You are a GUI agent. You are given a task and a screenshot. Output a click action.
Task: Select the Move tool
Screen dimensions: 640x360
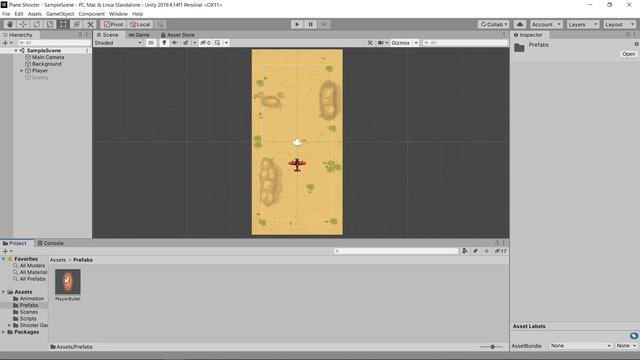23,24
